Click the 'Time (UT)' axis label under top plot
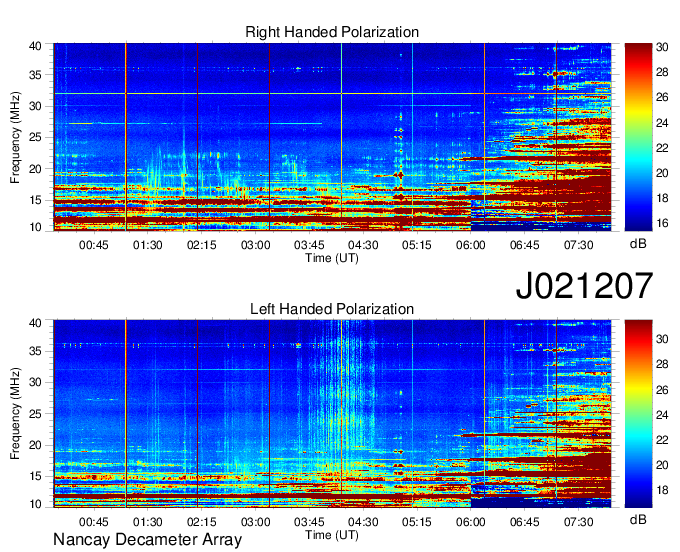Screen dimensions: 680x552 pos(332,258)
